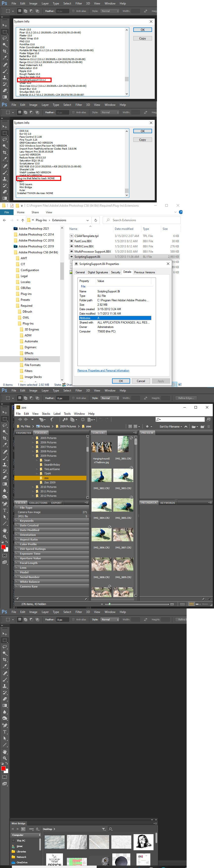The width and height of the screenshot is (214, 868).
Task: Clear filters in the Bridge Filter panel
Action: pyautogui.click(x=86, y=599)
